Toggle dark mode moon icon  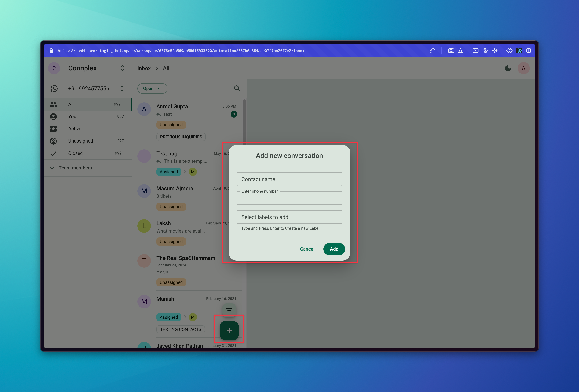508,68
